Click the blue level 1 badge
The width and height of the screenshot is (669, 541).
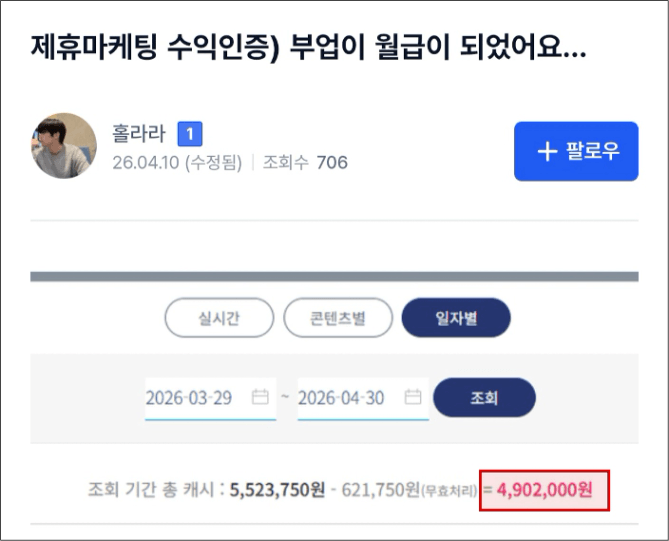click(190, 134)
